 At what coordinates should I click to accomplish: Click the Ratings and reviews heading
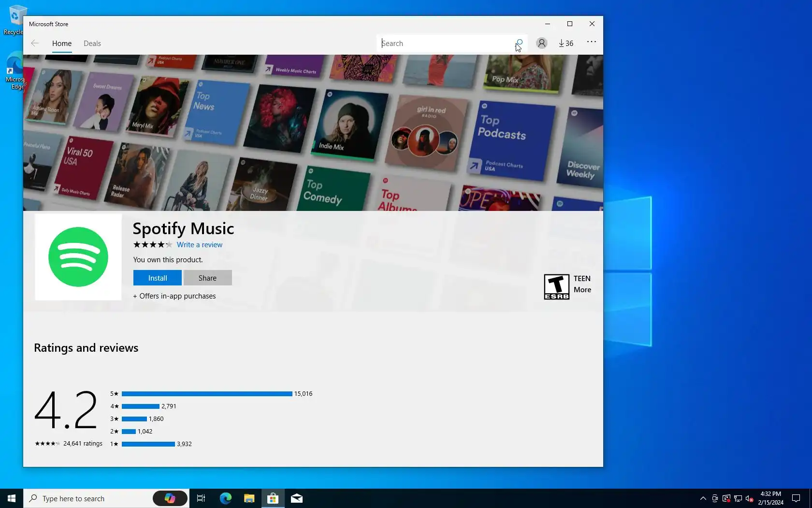pyautogui.click(x=86, y=348)
